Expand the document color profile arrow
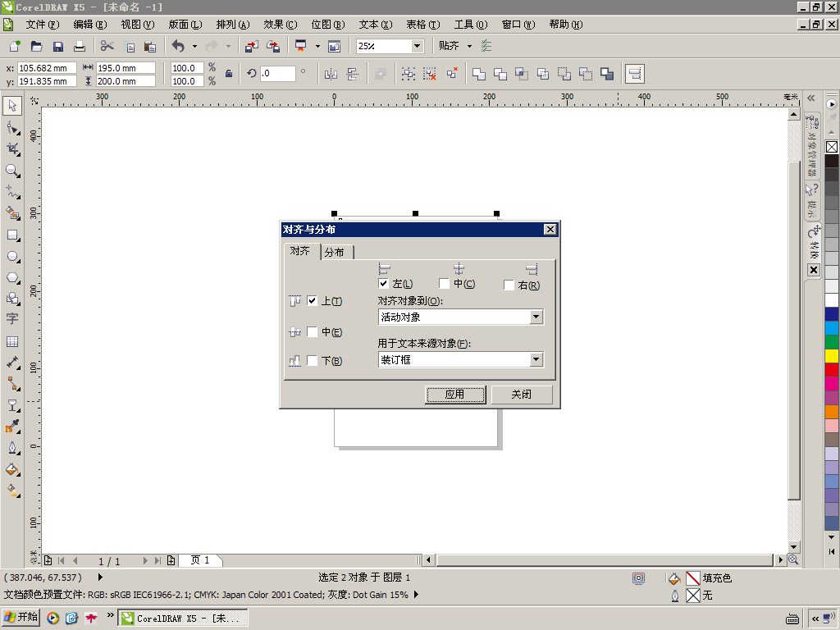Image resolution: width=840 pixels, height=630 pixels. (x=416, y=595)
